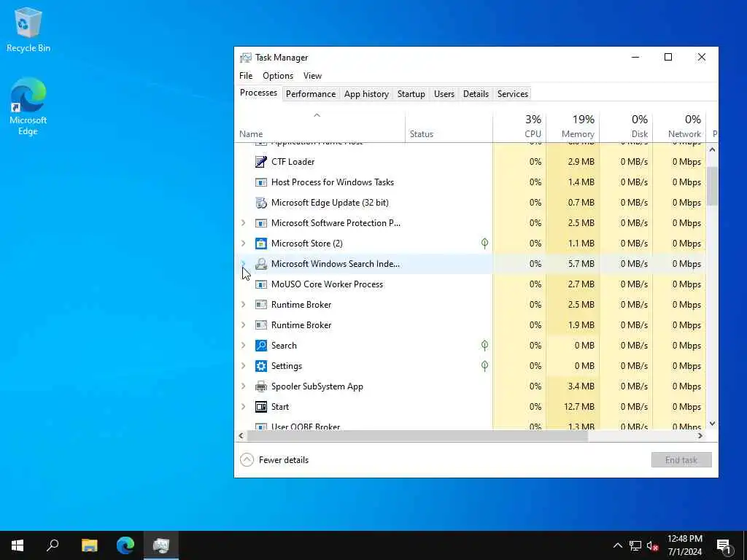Open Recycle Bin on the desktop

coord(28,30)
